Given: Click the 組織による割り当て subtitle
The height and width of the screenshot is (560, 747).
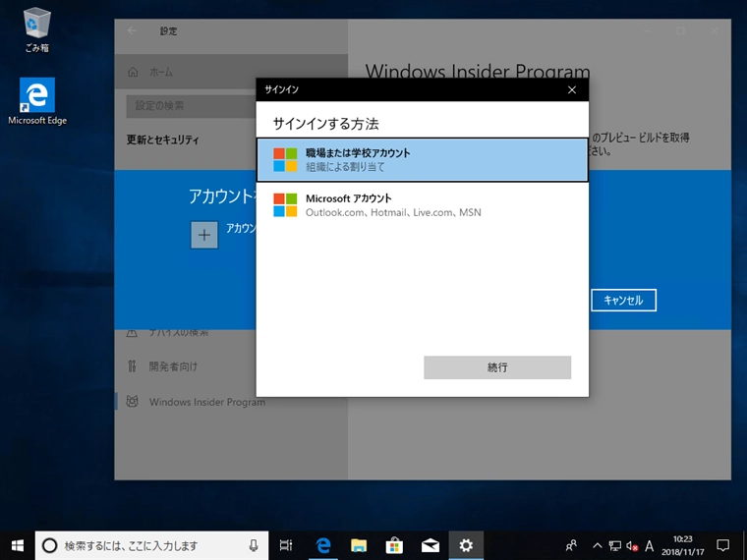Looking at the screenshot, I should click(345, 167).
